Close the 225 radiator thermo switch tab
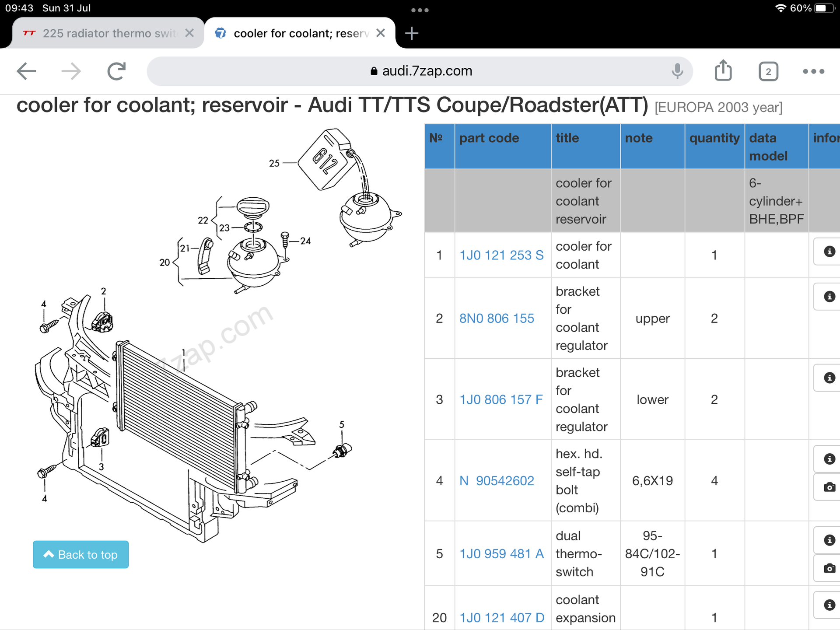 189,33
